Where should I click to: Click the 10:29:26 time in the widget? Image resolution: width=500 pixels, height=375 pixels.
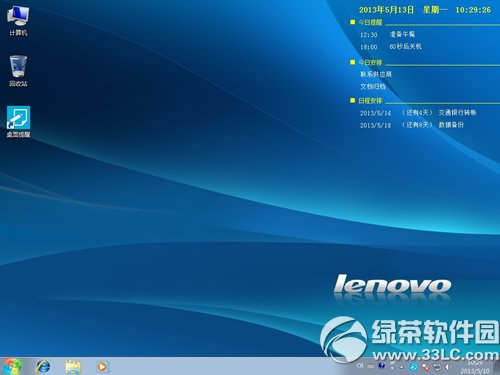click(x=473, y=10)
